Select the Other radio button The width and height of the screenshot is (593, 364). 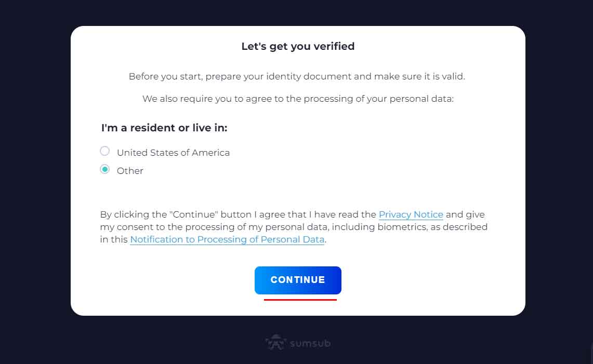pyautogui.click(x=105, y=169)
